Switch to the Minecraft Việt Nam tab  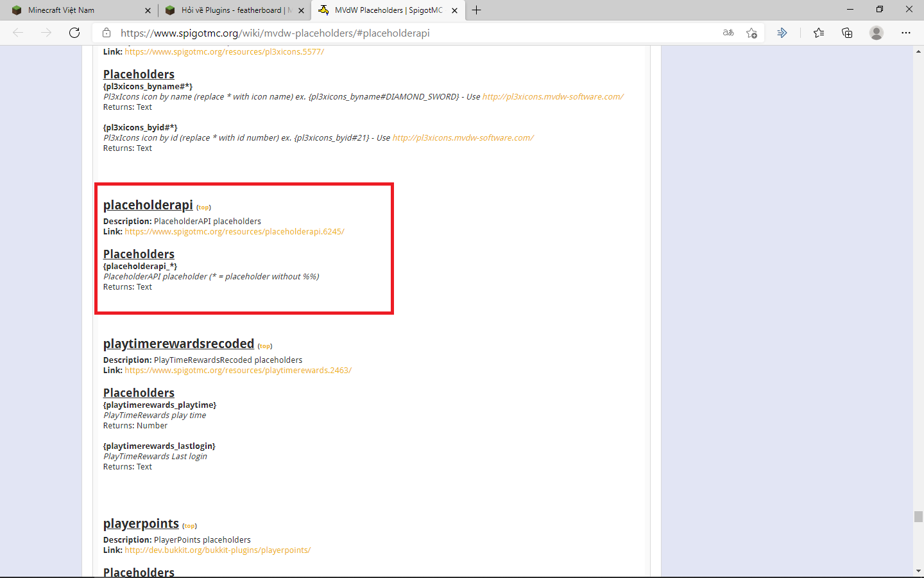point(80,10)
